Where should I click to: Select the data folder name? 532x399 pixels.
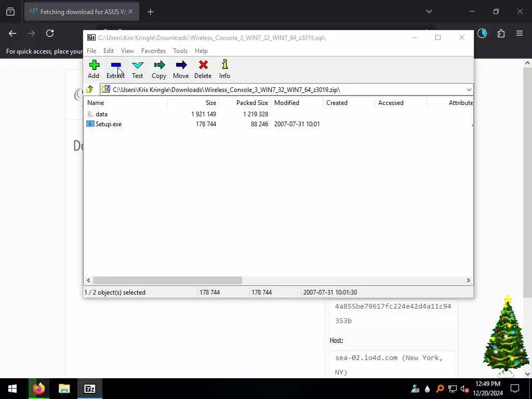pyautogui.click(x=101, y=114)
